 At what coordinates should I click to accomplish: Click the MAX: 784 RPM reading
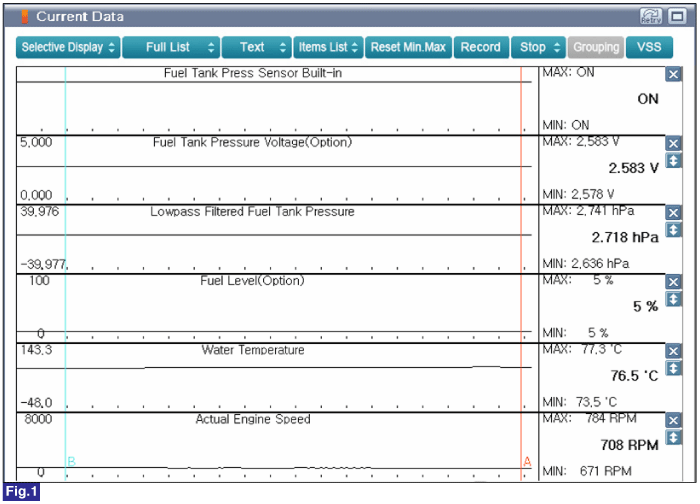[x=589, y=419]
